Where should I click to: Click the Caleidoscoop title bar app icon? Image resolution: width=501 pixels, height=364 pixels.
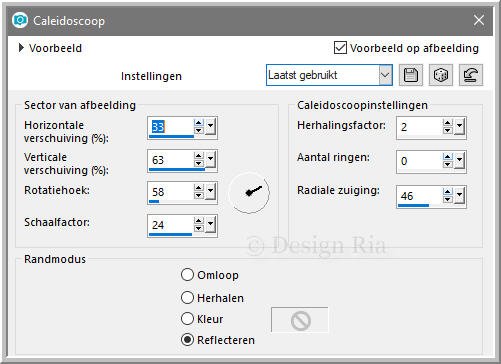pyautogui.click(x=20, y=20)
